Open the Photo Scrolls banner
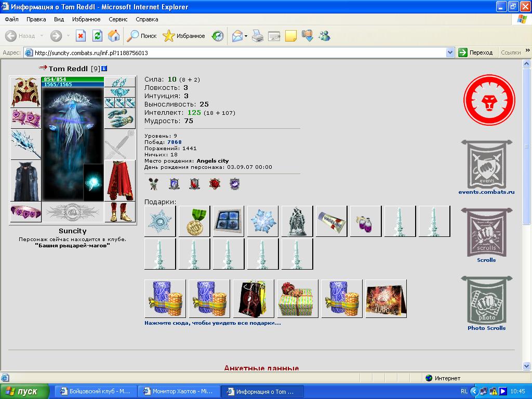The image size is (532, 399). [486, 300]
